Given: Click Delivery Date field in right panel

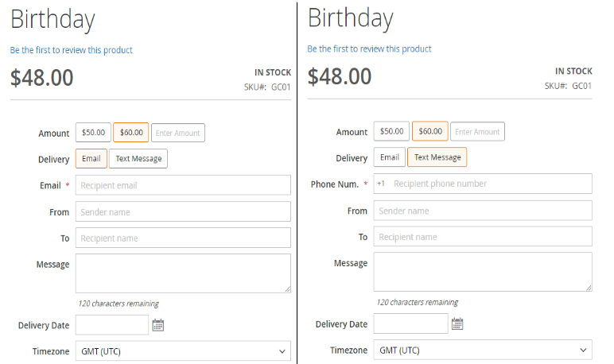Looking at the screenshot, I should click(x=410, y=323).
